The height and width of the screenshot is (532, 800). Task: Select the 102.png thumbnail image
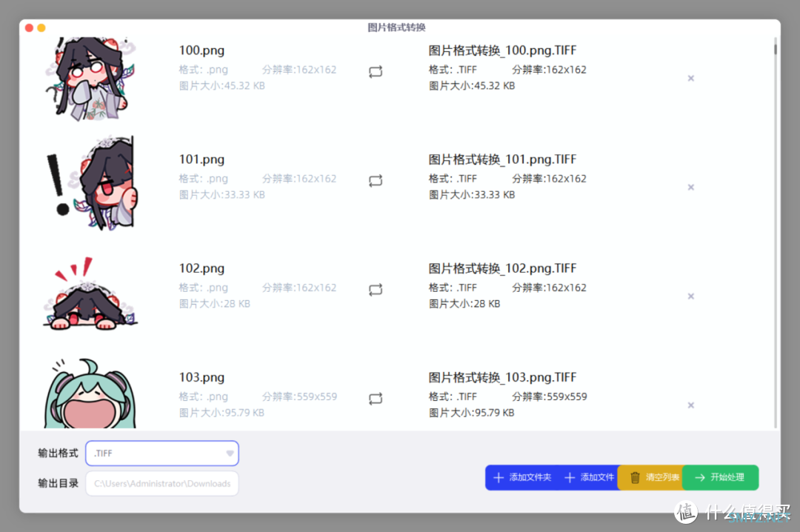(x=90, y=293)
